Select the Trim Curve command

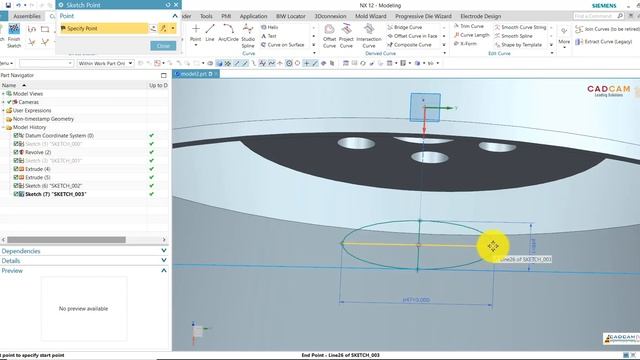[469, 26]
